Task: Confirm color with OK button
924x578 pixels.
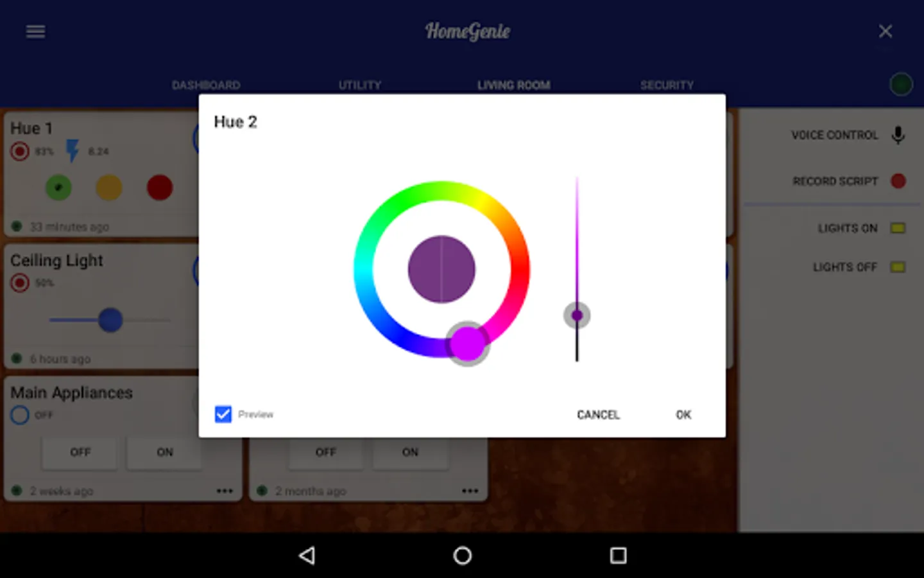Action: tap(683, 415)
